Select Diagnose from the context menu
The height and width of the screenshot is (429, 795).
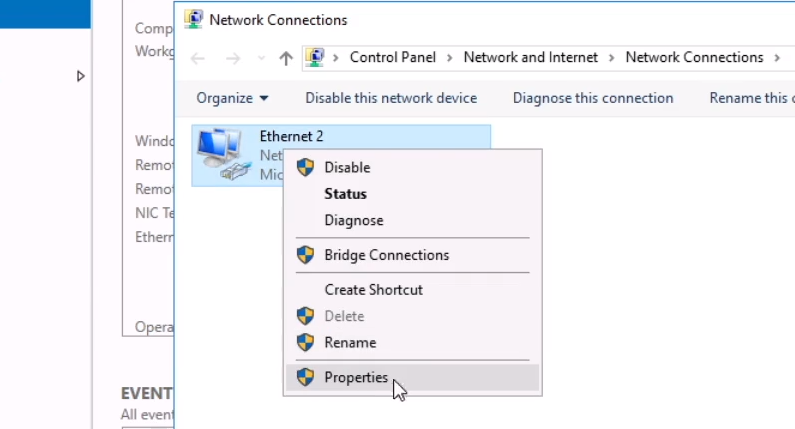pos(353,220)
